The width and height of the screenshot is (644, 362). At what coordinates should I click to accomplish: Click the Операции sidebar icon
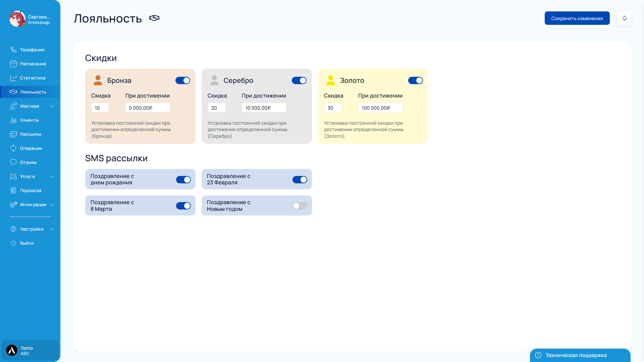tap(13, 148)
